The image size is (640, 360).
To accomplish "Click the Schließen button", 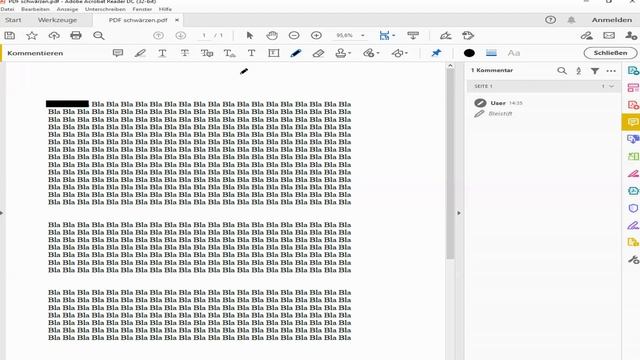I will (x=610, y=53).
